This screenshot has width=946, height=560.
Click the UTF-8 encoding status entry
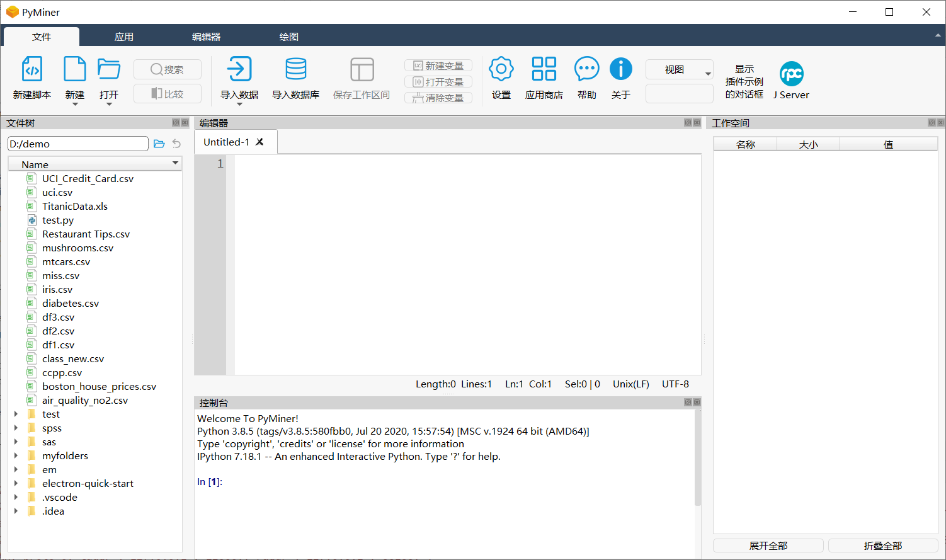click(675, 384)
